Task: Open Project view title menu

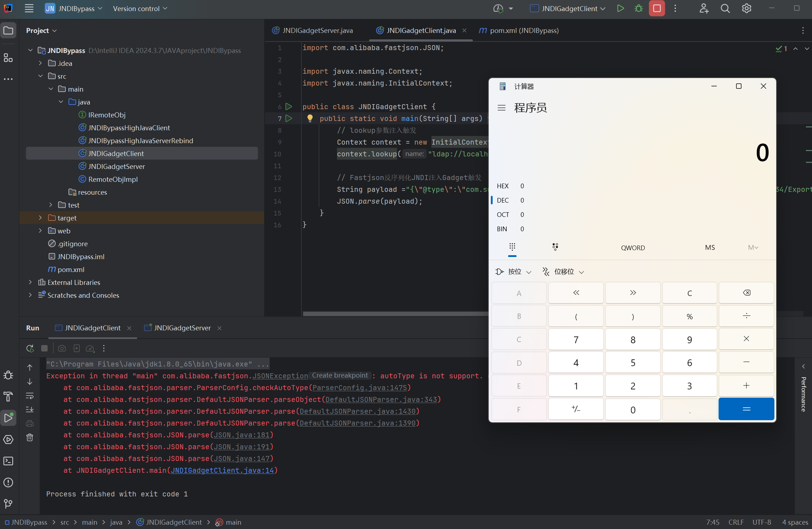Action: tap(42, 31)
